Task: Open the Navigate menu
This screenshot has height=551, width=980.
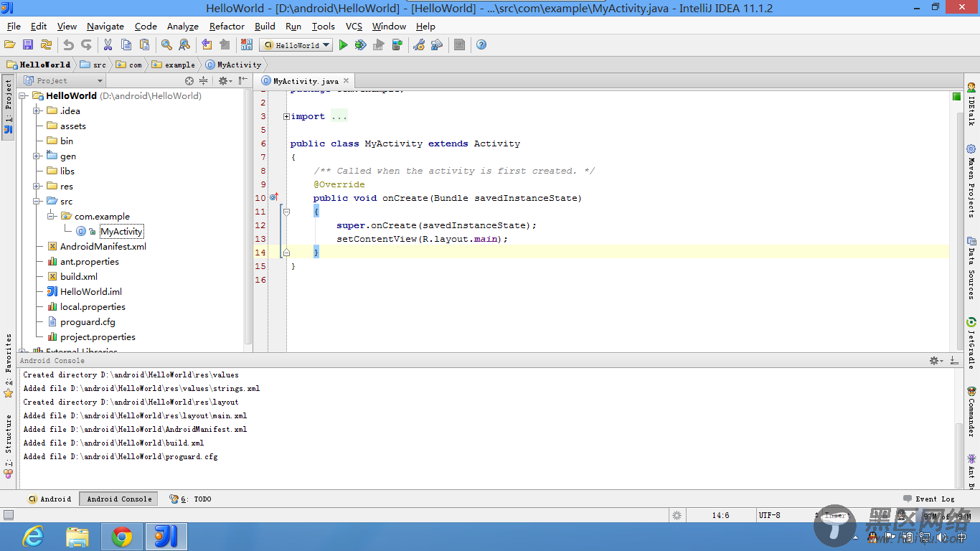Action: [x=105, y=26]
